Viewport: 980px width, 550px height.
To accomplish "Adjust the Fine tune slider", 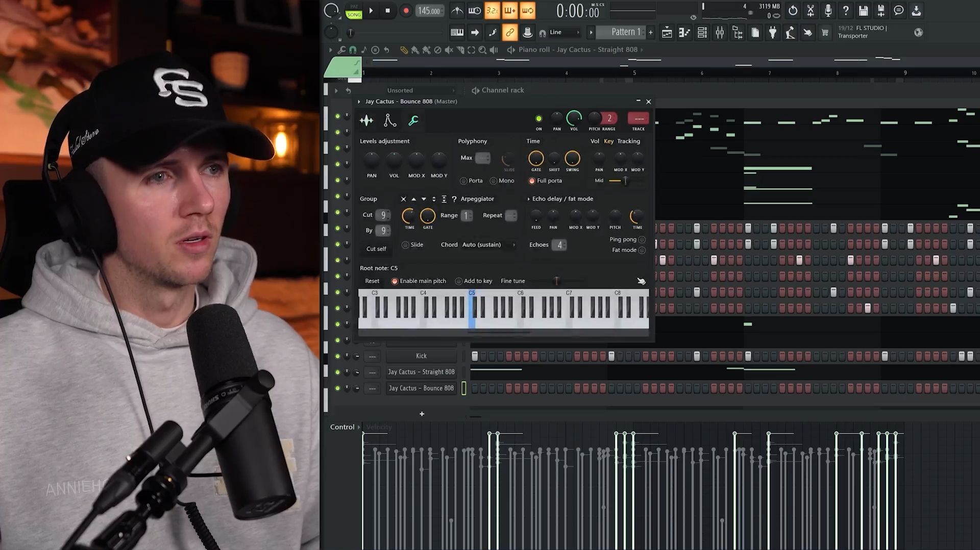I will coord(556,281).
